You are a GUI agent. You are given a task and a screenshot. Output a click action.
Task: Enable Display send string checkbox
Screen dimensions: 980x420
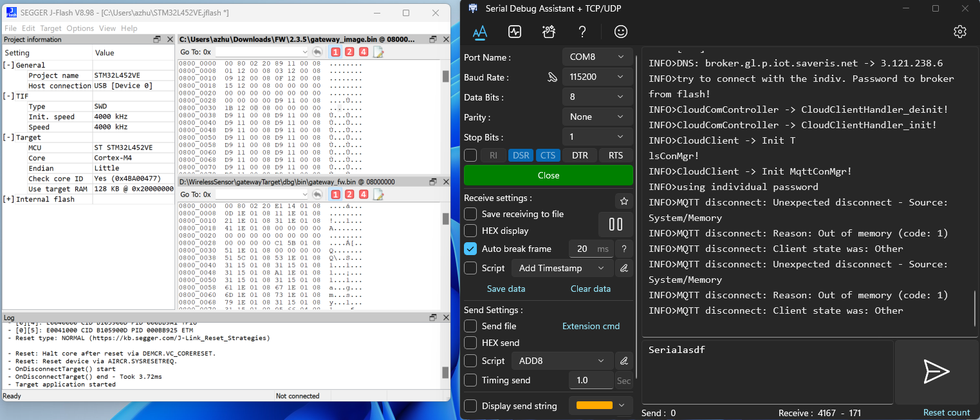click(x=470, y=406)
